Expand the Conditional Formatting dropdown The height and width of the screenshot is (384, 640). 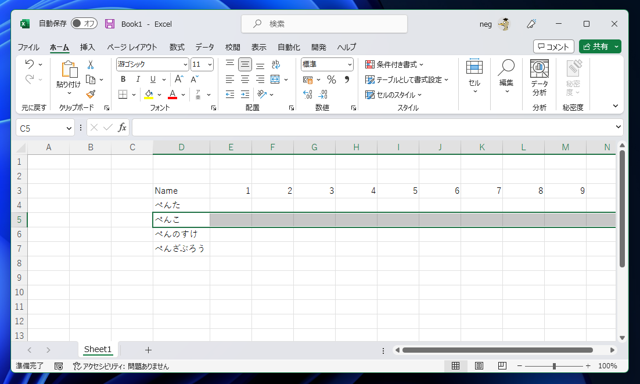(394, 64)
